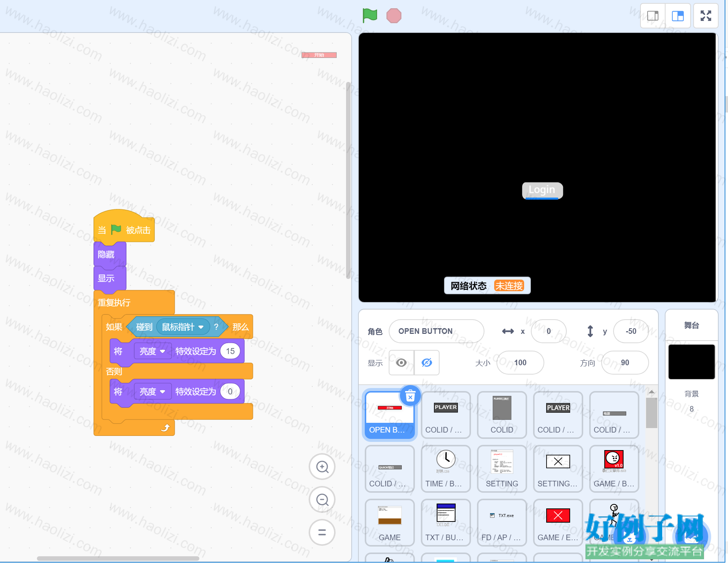Screen dimensions: 728x563
Task: Select the COLID sprite with gray bar
Action: [614, 415]
